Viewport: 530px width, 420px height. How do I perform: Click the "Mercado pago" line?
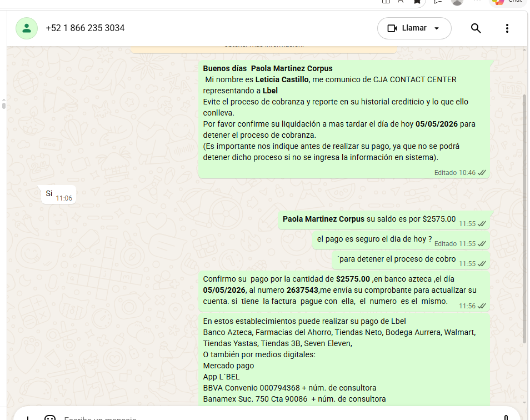coord(228,366)
